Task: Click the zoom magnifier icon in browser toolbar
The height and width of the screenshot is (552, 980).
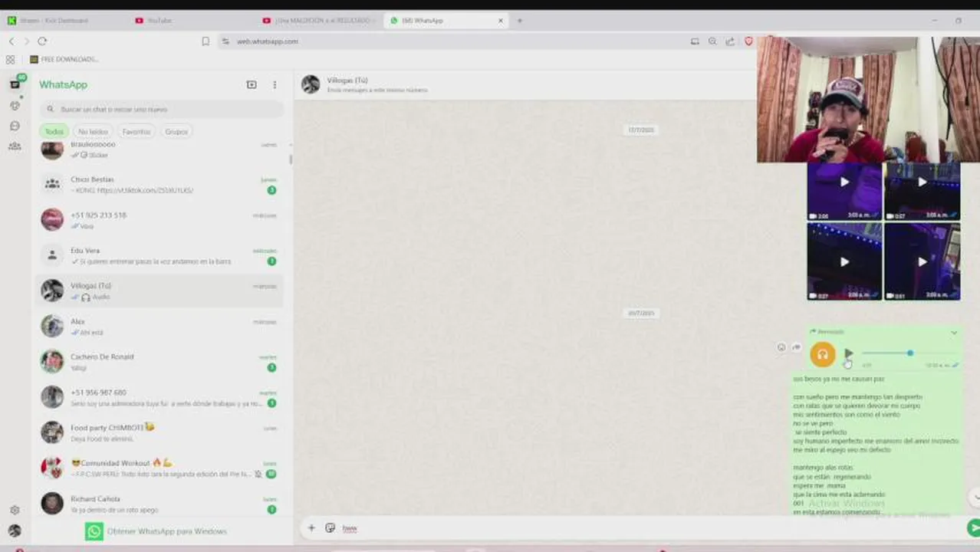Action: 712,41
